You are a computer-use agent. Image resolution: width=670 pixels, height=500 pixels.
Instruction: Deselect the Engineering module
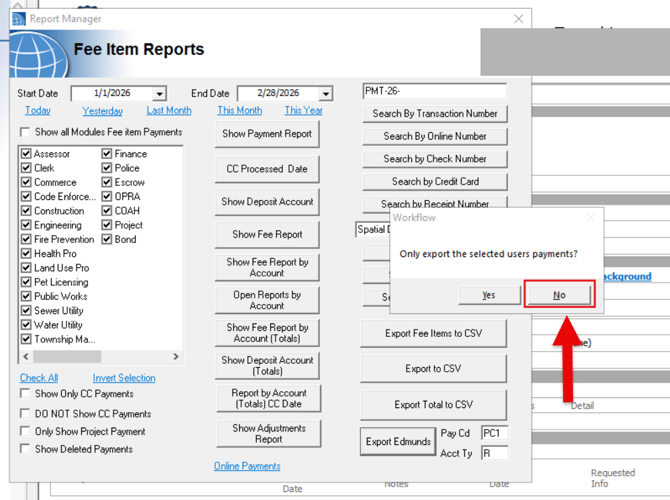click(26, 225)
